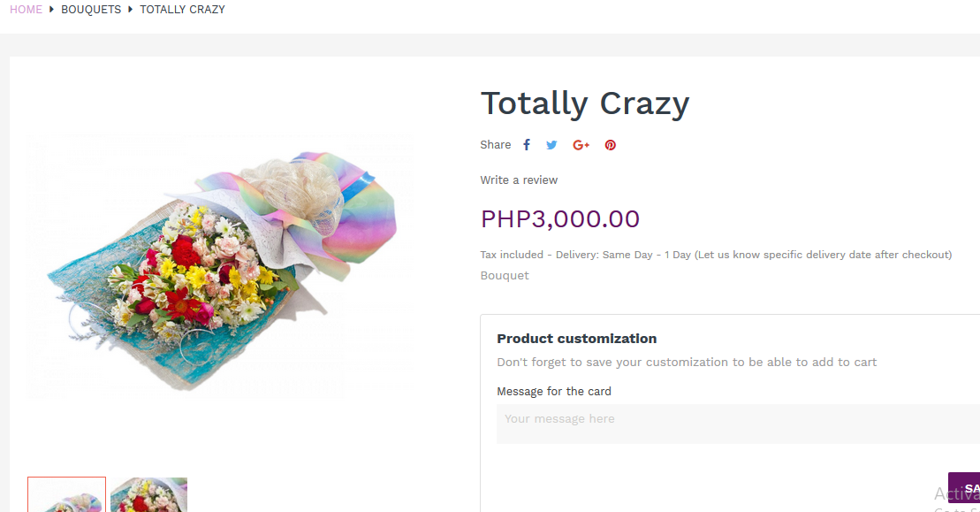980x512 pixels.
Task: Pin product using the Pinterest icon
Action: (610, 145)
